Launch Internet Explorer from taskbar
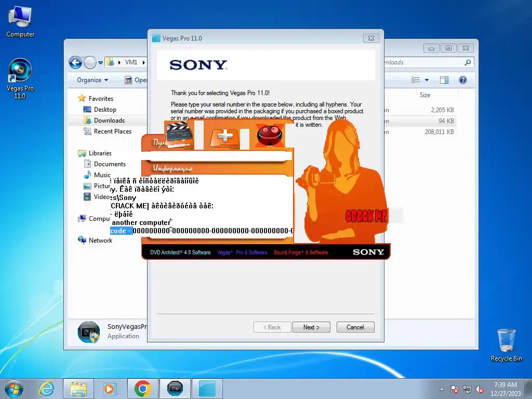This screenshot has width=532, height=399. coord(46,389)
